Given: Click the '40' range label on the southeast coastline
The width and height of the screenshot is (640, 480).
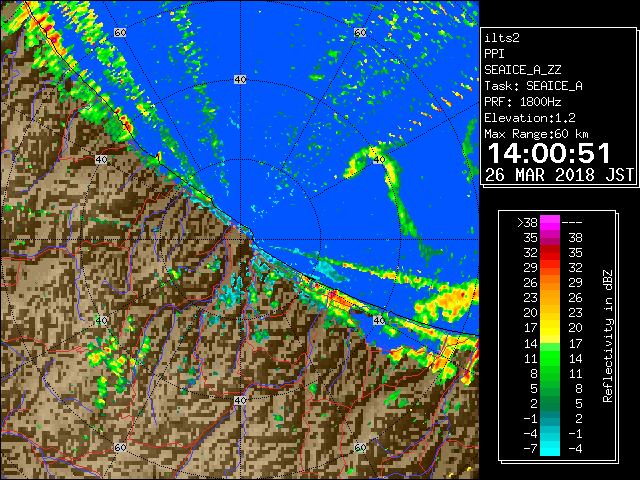Looking at the screenshot, I should tap(379, 320).
